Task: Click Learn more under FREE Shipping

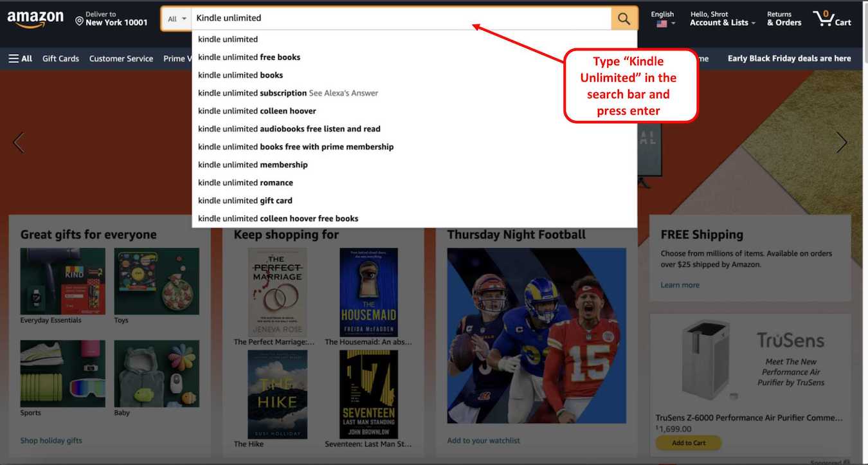Action: [x=680, y=285]
